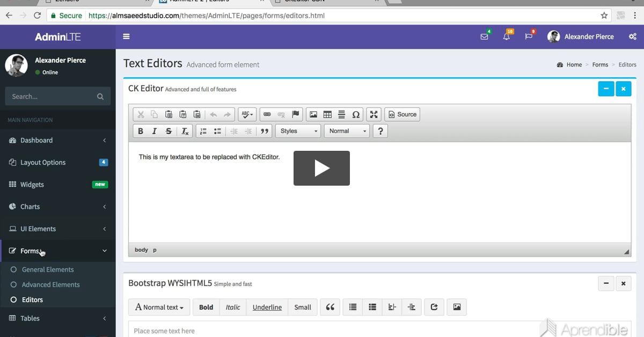Remove the Bootstrap WYSIHTML5 box
This screenshot has height=337, width=644.
[624, 283]
